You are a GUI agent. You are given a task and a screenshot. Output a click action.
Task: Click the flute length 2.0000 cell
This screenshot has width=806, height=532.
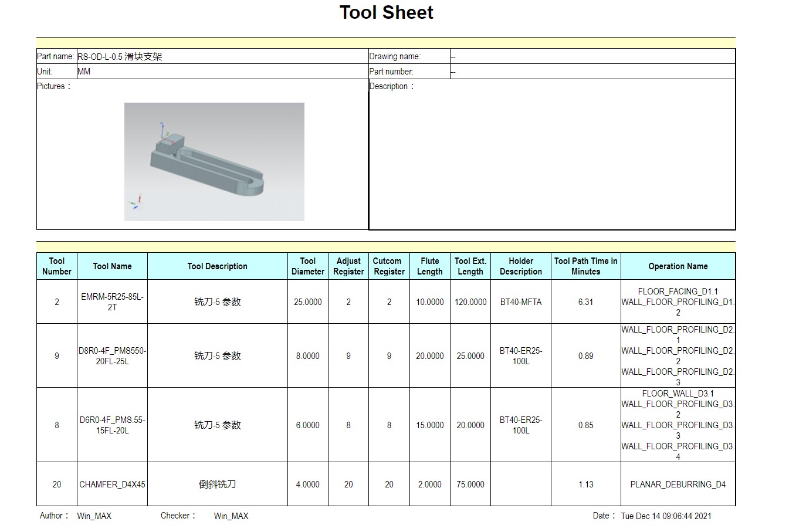tap(430, 484)
